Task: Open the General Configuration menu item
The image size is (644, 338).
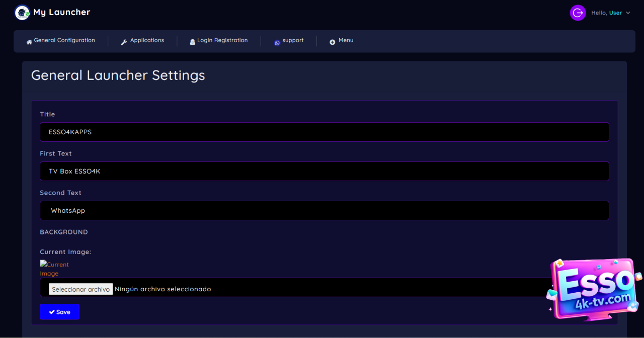Action: pos(64,40)
